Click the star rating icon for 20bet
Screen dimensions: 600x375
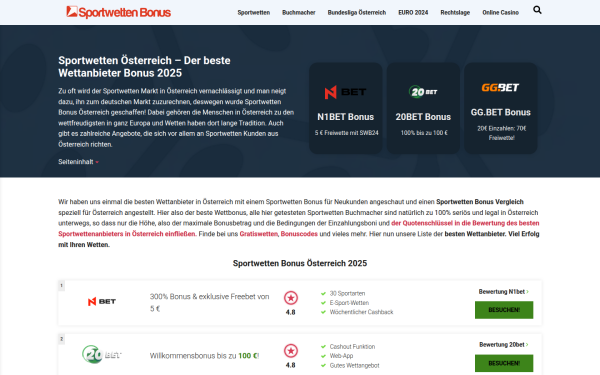[291, 351]
